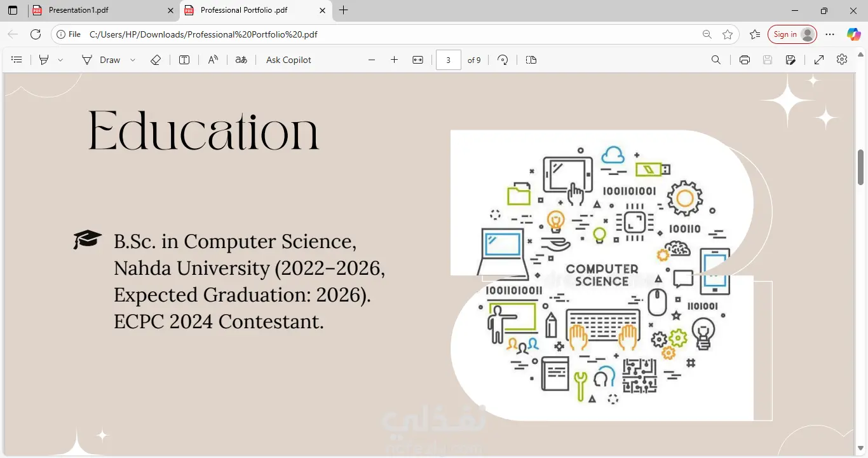This screenshot has height=458, width=868.
Task: Open find in PDF search
Action: [x=716, y=60]
